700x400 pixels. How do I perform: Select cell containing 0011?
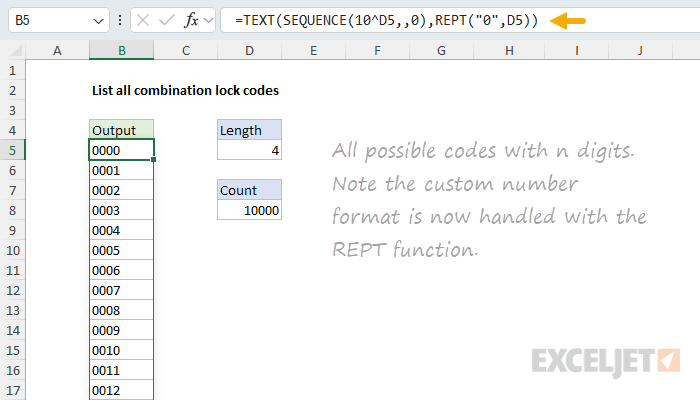[121, 371]
